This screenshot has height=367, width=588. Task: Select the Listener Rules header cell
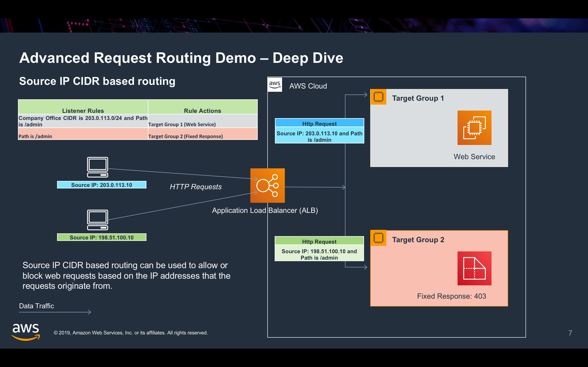[x=83, y=110]
